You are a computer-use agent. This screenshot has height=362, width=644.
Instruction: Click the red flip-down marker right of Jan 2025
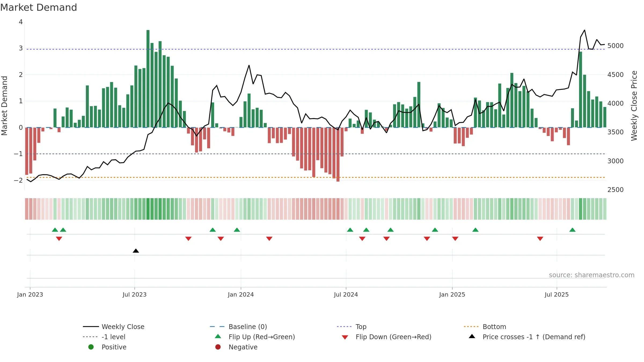(x=455, y=239)
